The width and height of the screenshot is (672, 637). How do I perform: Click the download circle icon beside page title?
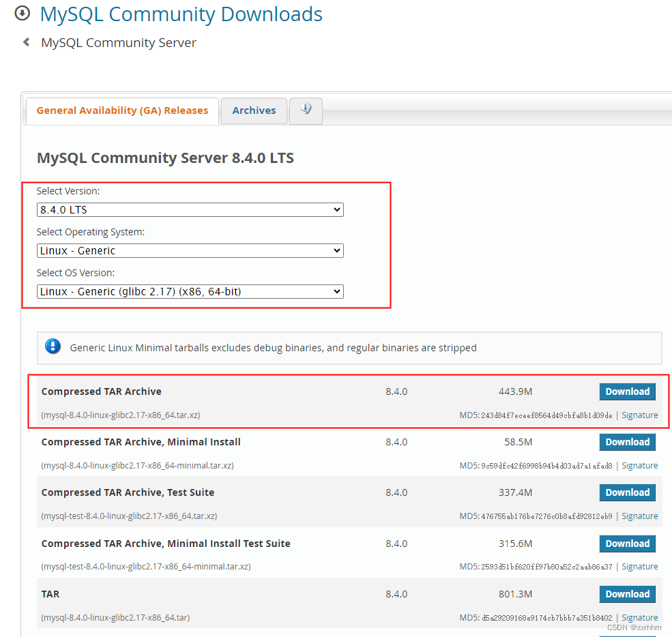[23, 13]
